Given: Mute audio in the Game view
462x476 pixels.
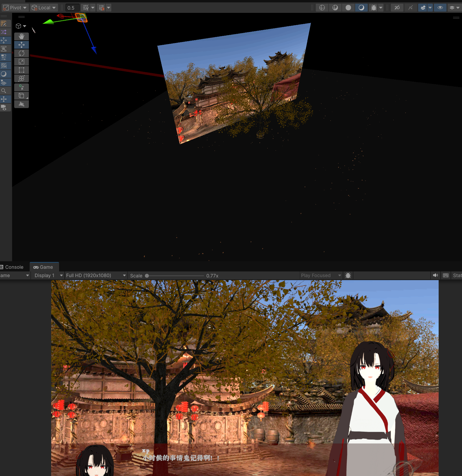Looking at the screenshot, I should pos(435,275).
